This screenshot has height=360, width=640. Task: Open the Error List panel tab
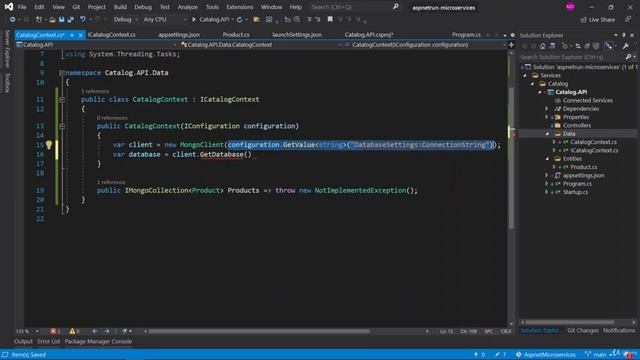tap(49, 342)
